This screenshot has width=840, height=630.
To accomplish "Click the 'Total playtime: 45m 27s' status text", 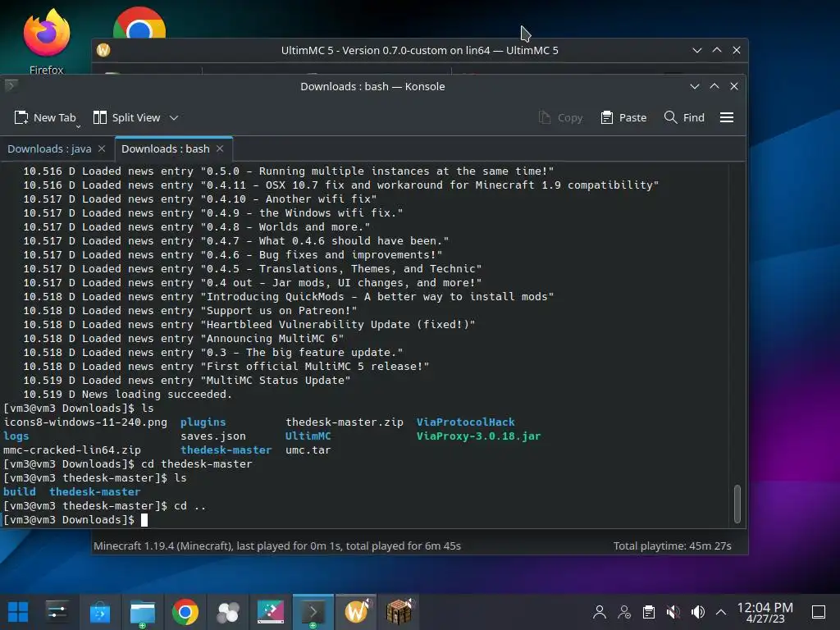I will 673,546.
